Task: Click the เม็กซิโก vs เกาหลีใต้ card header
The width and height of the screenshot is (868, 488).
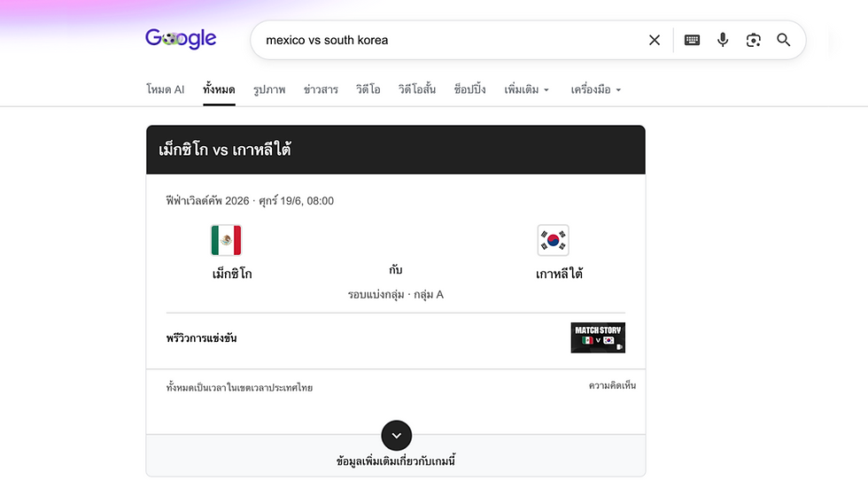Action: [x=396, y=150]
